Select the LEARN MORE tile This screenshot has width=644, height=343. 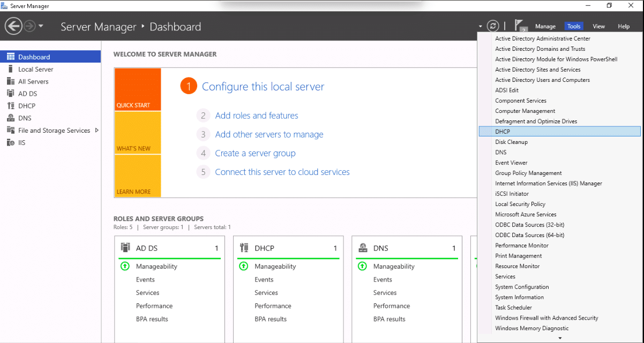pyautogui.click(x=138, y=176)
